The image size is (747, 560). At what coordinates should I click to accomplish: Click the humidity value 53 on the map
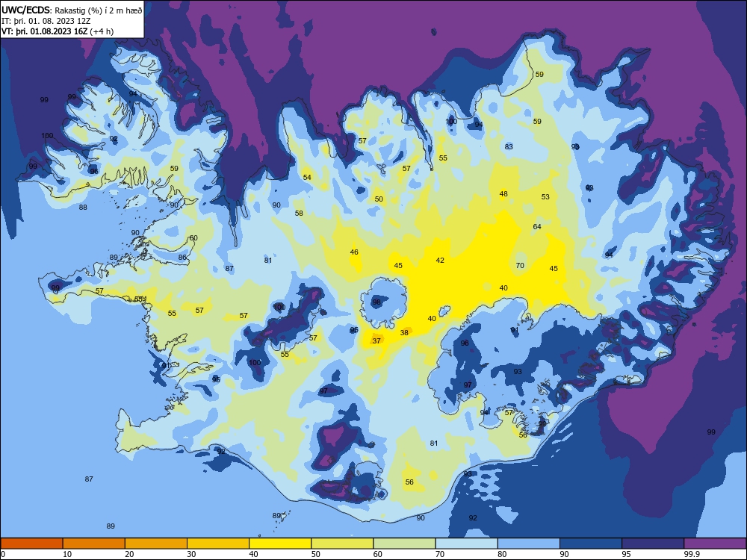[545, 196]
